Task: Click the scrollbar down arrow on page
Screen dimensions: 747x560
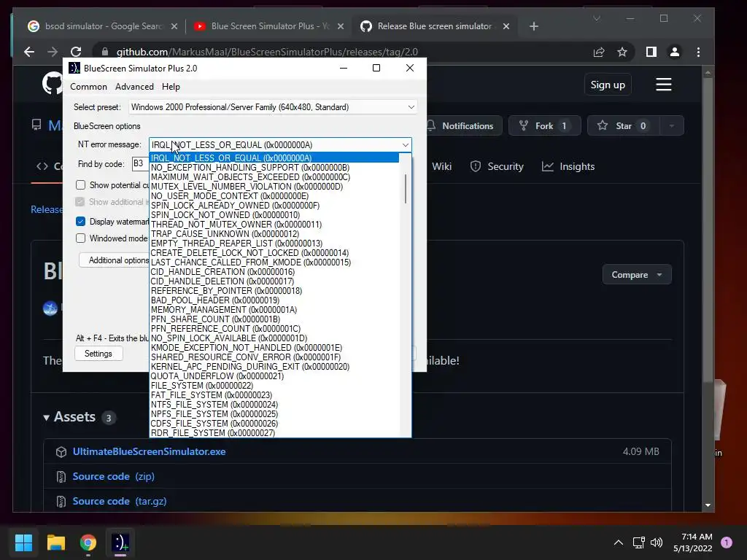Action: tap(708, 505)
